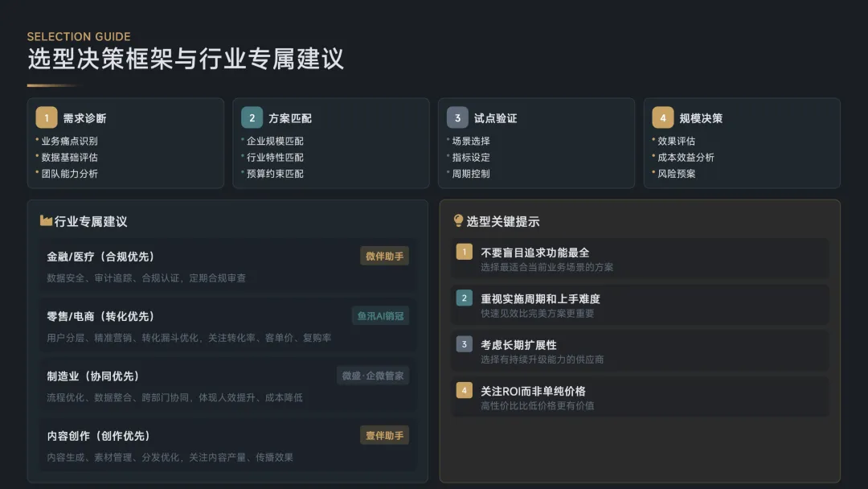Viewport: 868px width, 489px height.
Task: Click the number 4 badge beside 关注ROI而非单纯价格
Action: [x=464, y=391]
